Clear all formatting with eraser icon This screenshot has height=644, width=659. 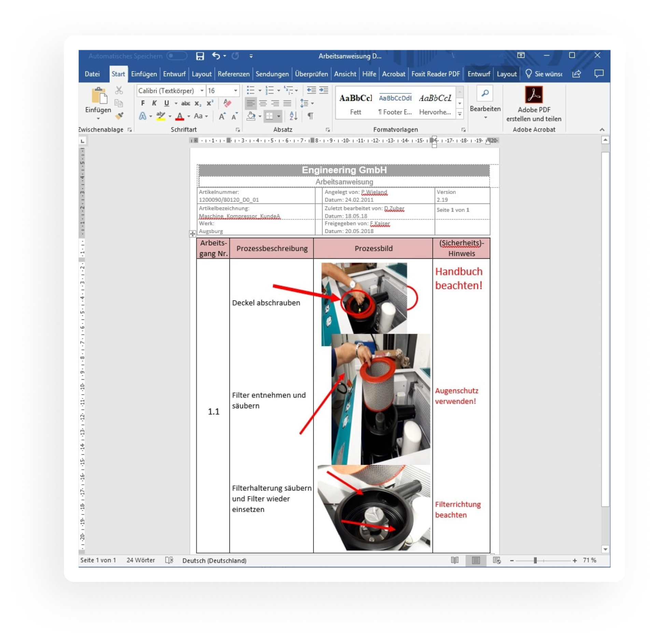click(227, 103)
